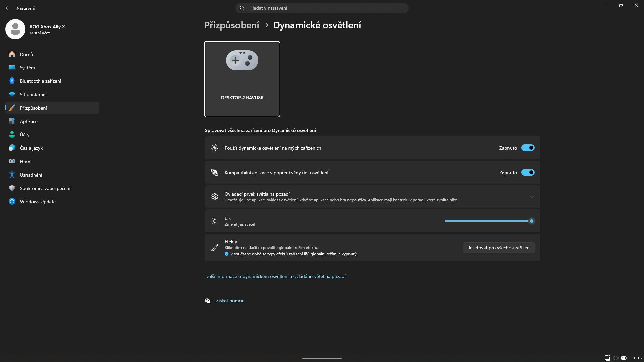644x362 pixels.
Task: Click the Windows Update sidebar icon
Action: click(12, 202)
